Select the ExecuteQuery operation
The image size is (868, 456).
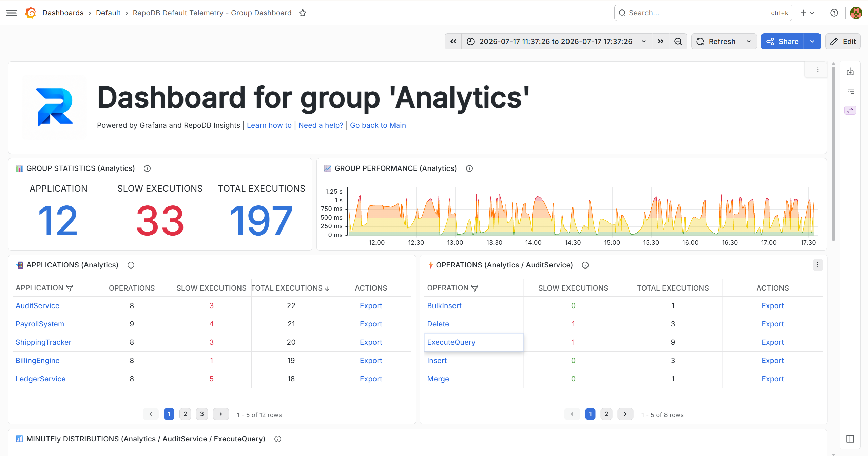click(451, 342)
